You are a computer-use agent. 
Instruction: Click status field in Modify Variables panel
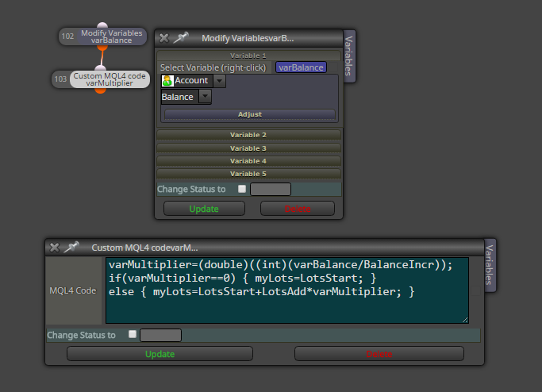click(271, 190)
